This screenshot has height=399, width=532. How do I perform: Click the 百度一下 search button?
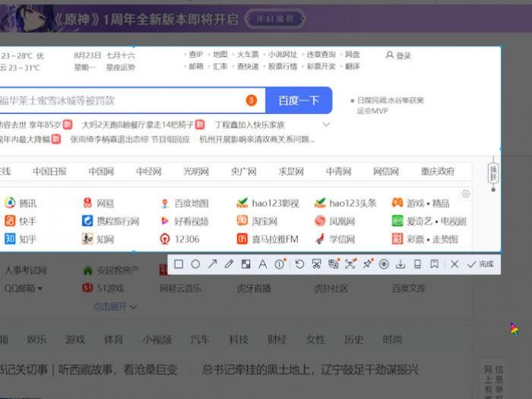pyautogui.click(x=299, y=100)
